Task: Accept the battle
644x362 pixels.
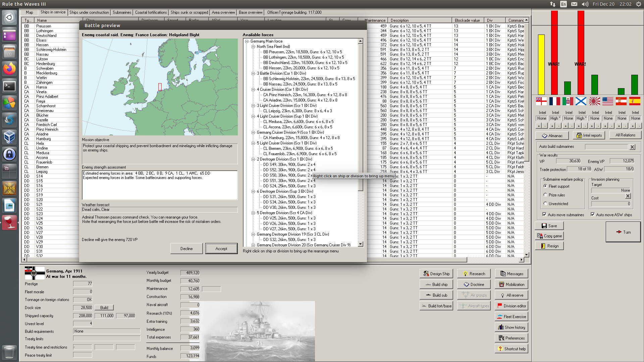Action: pos(221,249)
